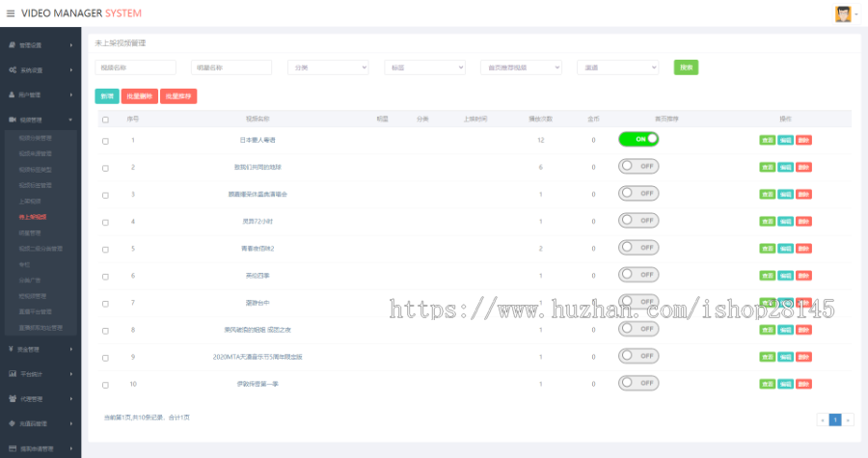Click teal edit button for row 2
868x458 pixels.
click(x=785, y=167)
